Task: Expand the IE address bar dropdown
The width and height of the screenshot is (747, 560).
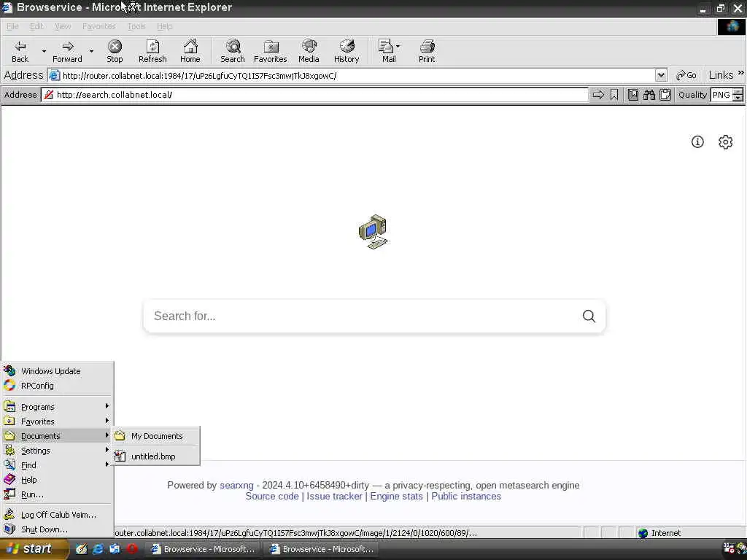Action: [661, 75]
